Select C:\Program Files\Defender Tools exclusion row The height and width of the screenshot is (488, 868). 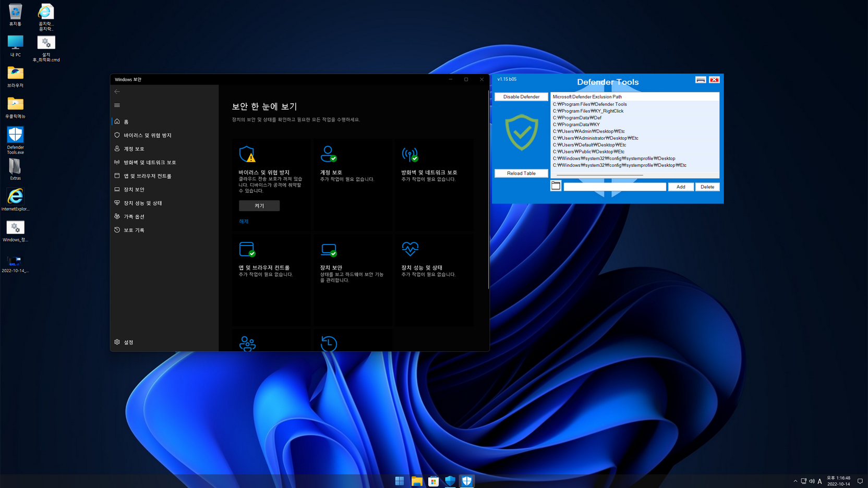[635, 104]
